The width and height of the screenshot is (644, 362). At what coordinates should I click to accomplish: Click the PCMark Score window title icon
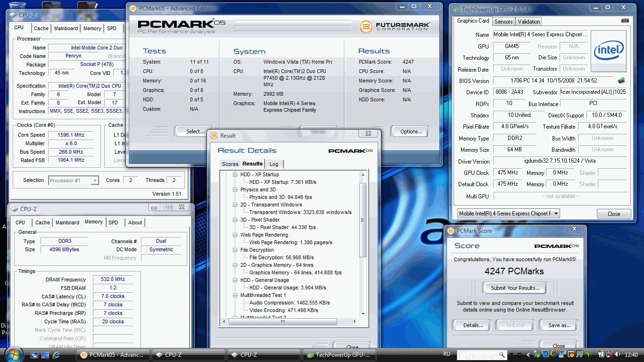(x=451, y=231)
